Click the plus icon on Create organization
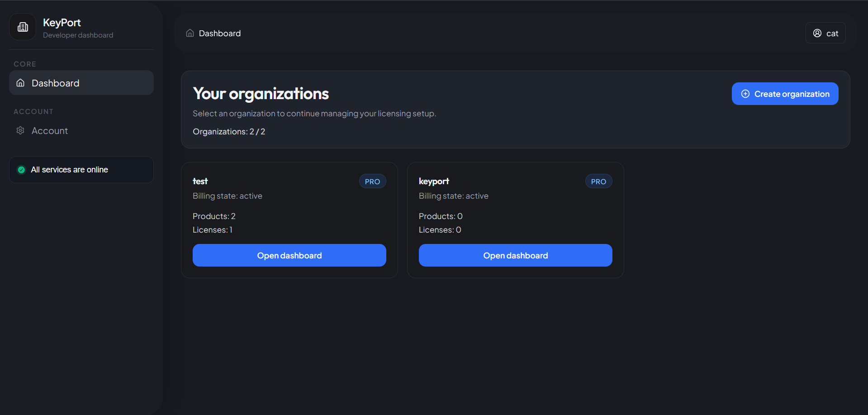 (x=745, y=94)
